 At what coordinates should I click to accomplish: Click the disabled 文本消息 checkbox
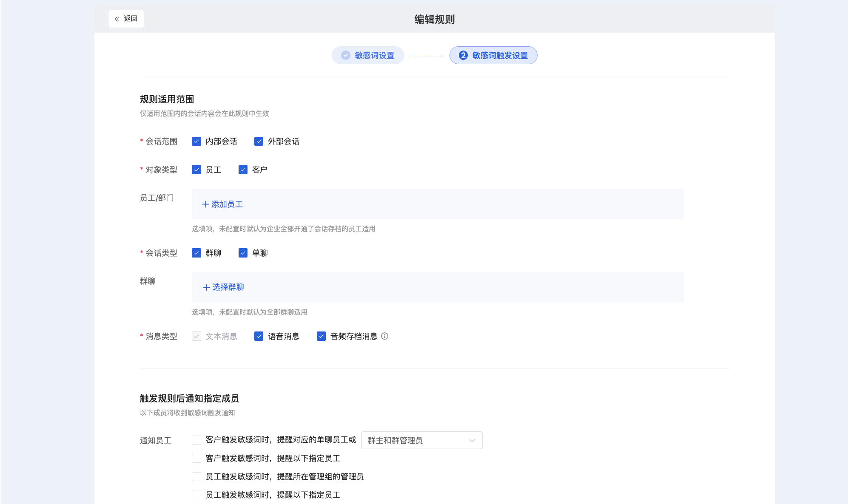[x=196, y=336]
